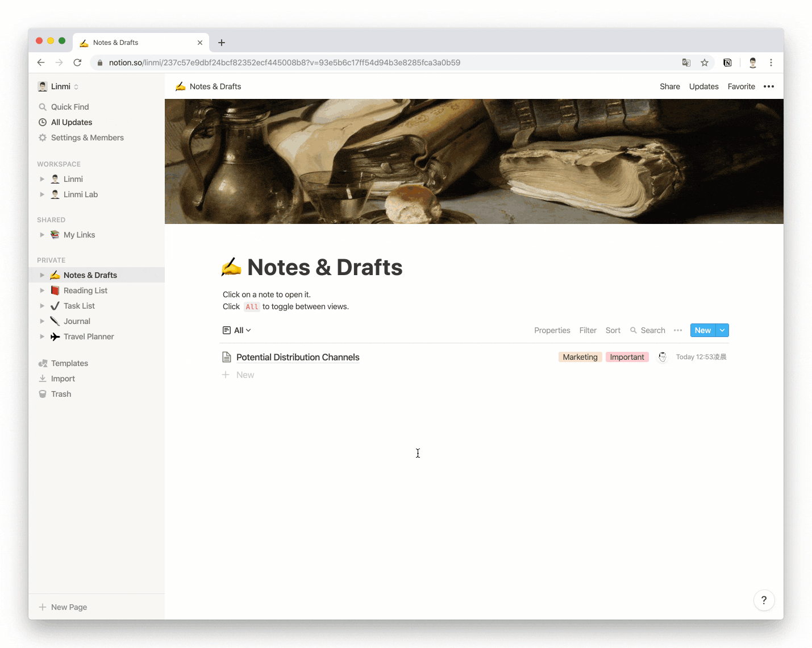Image resolution: width=812 pixels, height=648 pixels.
Task: Bookmark page with the star icon
Action: (705, 63)
